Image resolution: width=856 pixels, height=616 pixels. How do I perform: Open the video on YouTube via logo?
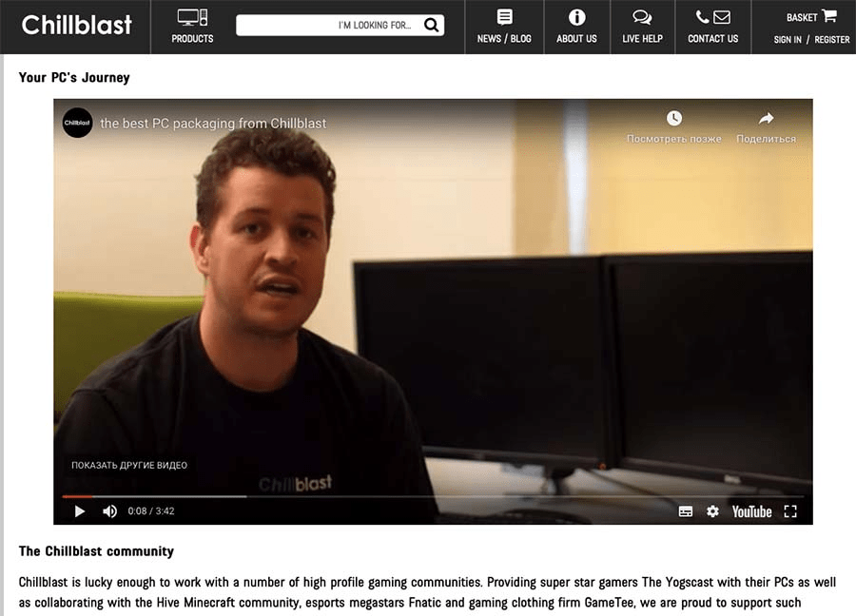[x=751, y=511]
